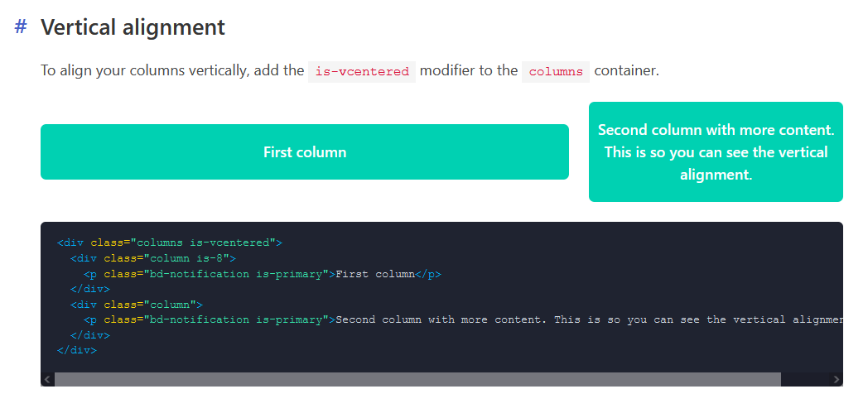
Task: Click the is-vcentered inline code tag
Action: click(362, 72)
